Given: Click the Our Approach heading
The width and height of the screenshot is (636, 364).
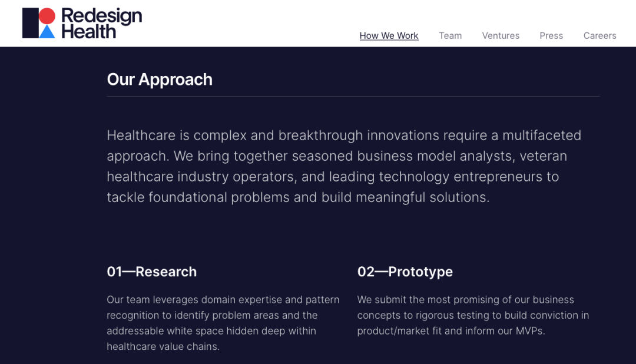Looking at the screenshot, I should pyautogui.click(x=160, y=80).
